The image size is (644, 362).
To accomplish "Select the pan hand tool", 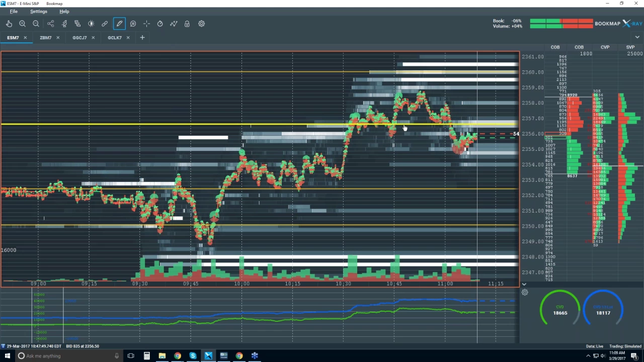I will point(9,24).
